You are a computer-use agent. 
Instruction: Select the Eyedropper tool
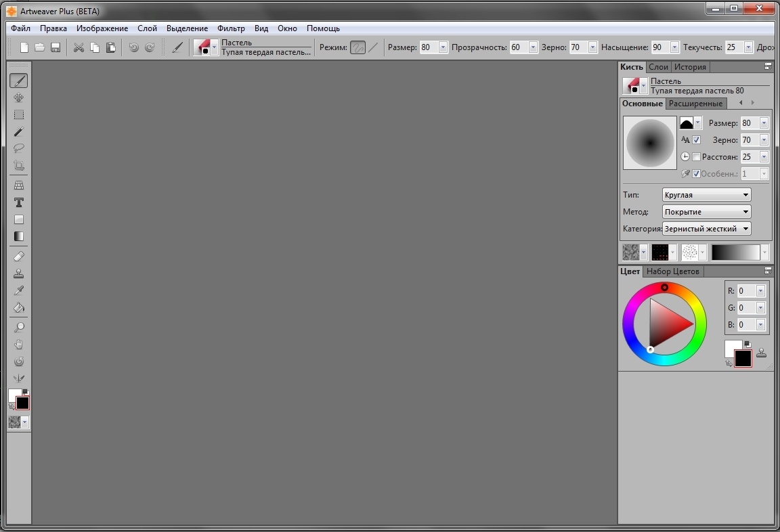pyautogui.click(x=18, y=290)
